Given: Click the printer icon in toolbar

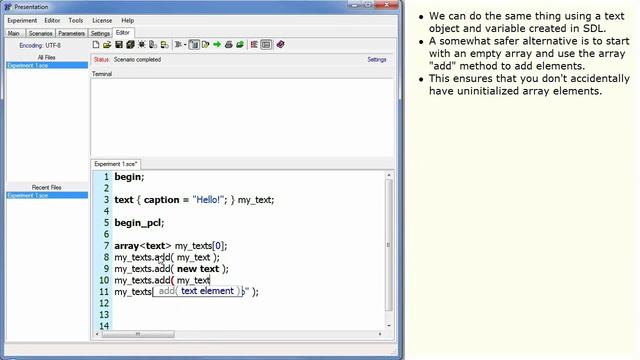Looking at the screenshot, I should [x=229, y=44].
